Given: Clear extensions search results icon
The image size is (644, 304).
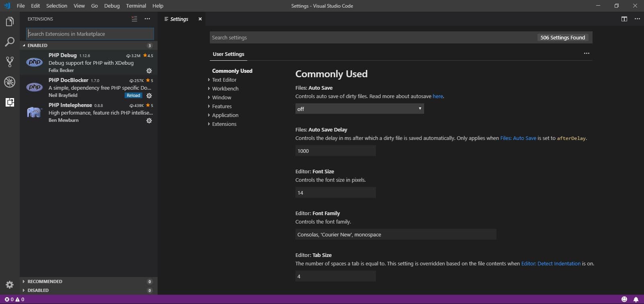Looking at the screenshot, I should click(134, 19).
